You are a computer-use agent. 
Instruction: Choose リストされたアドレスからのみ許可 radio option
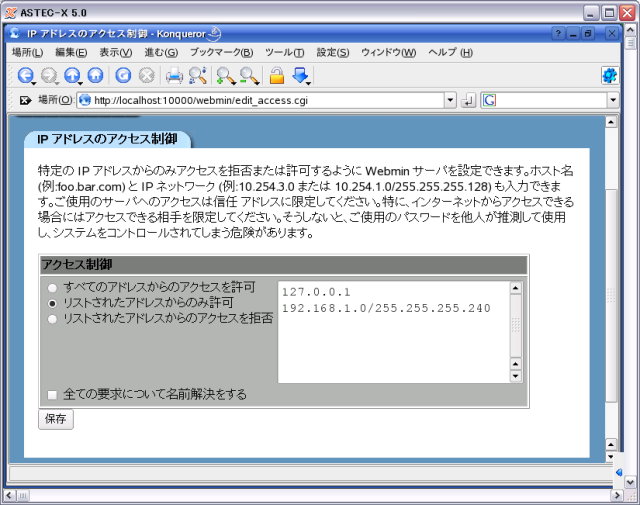click(x=52, y=303)
